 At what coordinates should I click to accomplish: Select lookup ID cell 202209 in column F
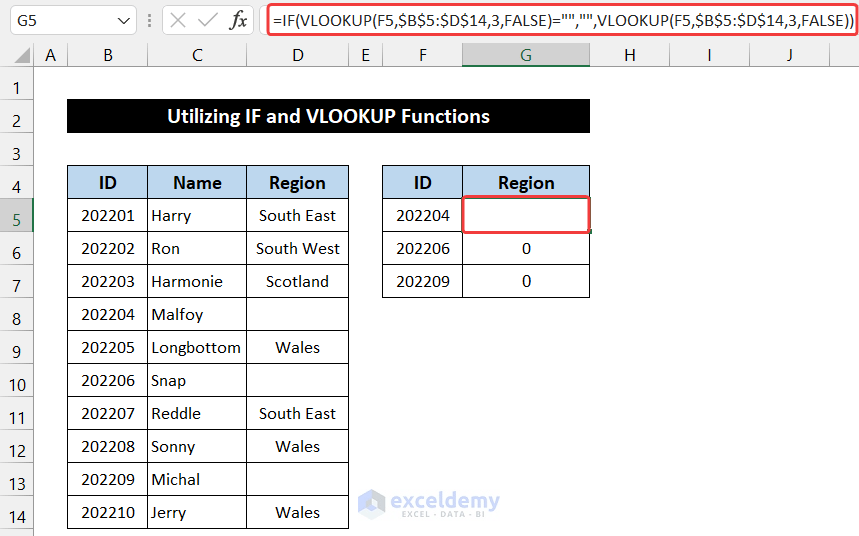pyautogui.click(x=422, y=281)
